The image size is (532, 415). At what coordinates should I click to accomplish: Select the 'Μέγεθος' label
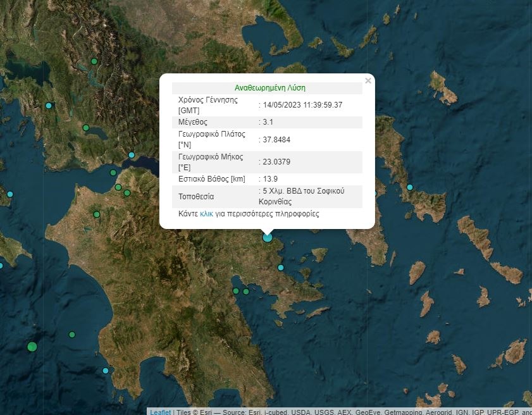coord(193,122)
